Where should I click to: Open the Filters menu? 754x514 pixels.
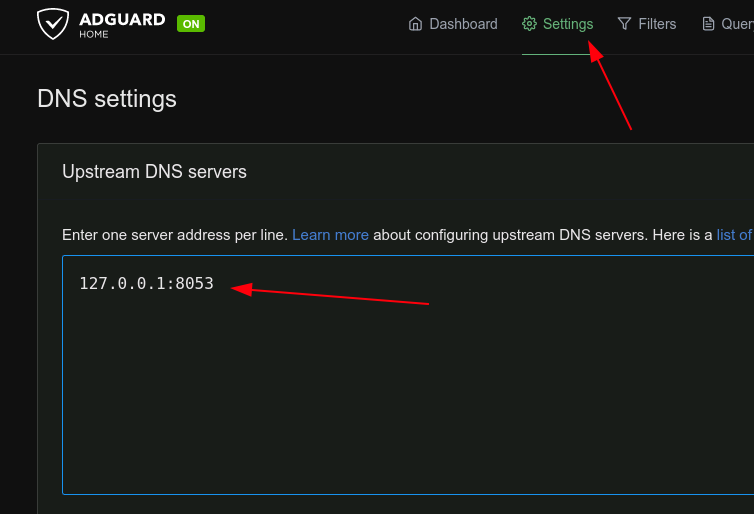point(647,24)
